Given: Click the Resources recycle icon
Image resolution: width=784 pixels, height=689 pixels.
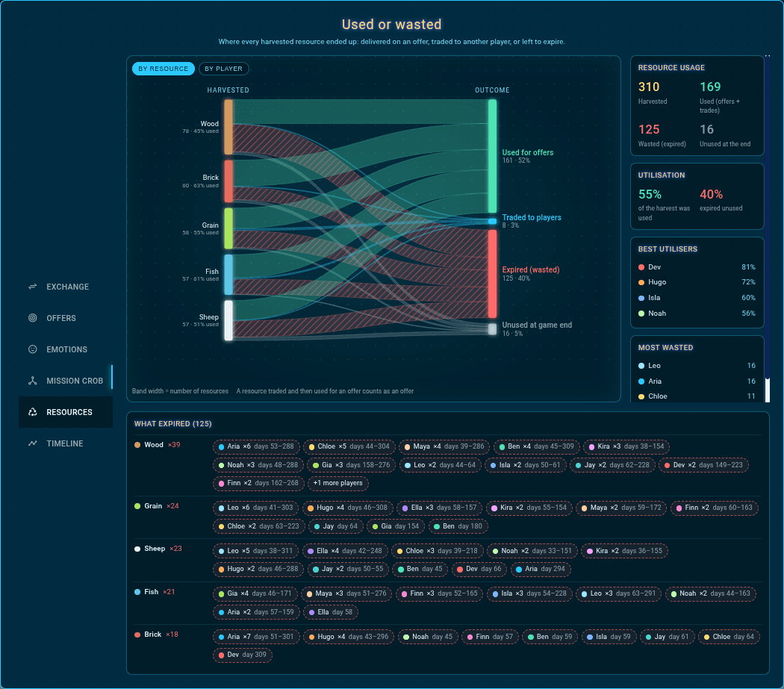Looking at the screenshot, I should tap(33, 412).
